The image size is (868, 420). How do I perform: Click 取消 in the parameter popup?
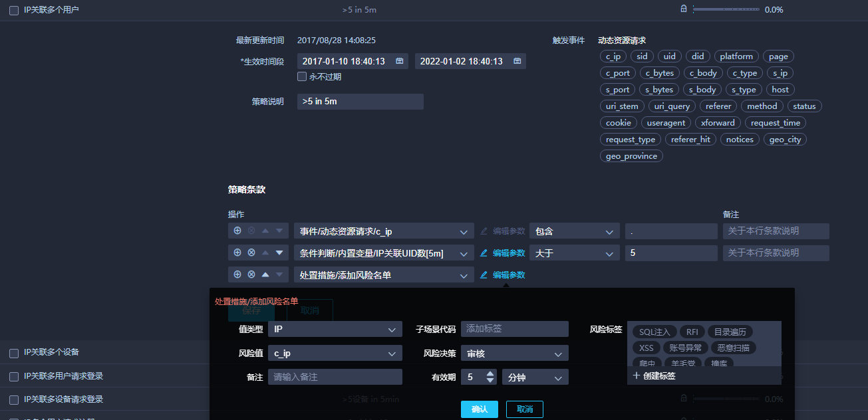coord(525,409)
